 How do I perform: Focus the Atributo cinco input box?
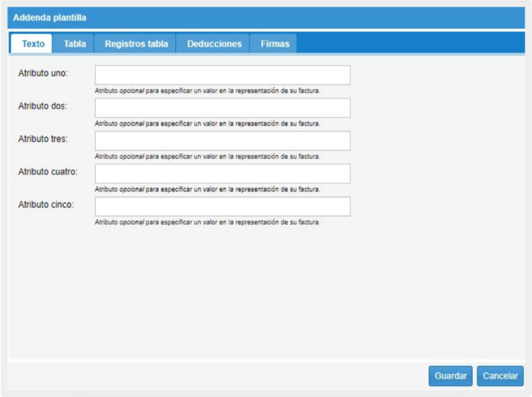click(222, 206)
